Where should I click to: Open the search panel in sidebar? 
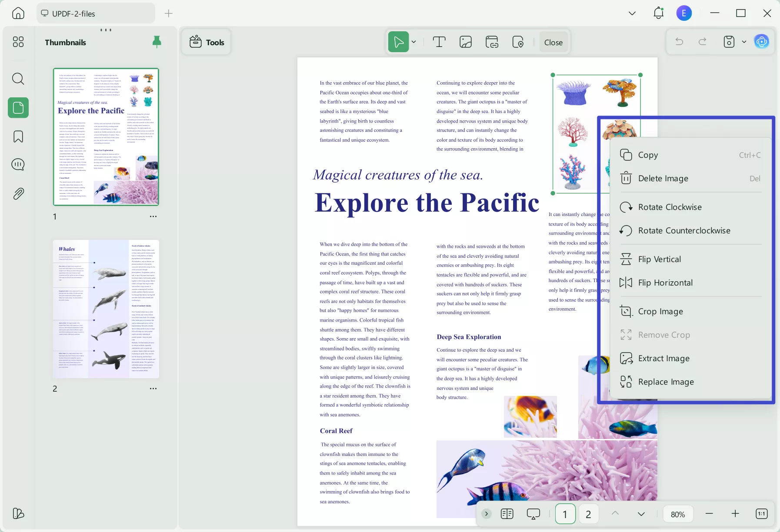point(18,79)
